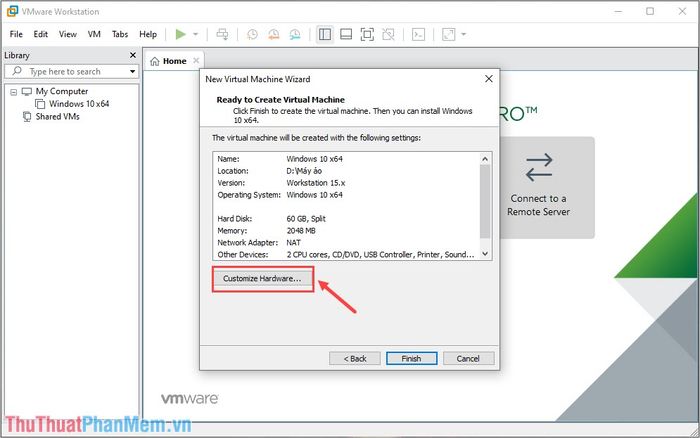Maximize the VMware Workstation window
700x438 pixels.
[x=650, y=11]
